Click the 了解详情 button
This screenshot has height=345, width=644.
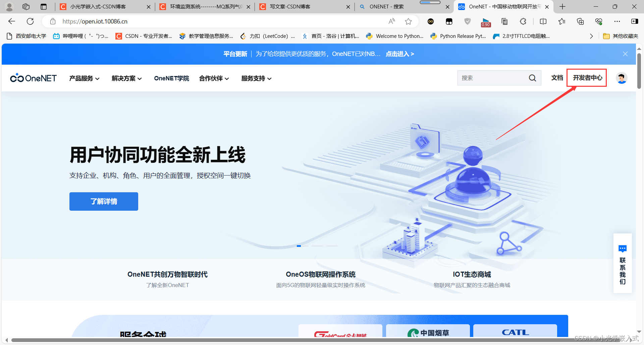click(104, 201)
